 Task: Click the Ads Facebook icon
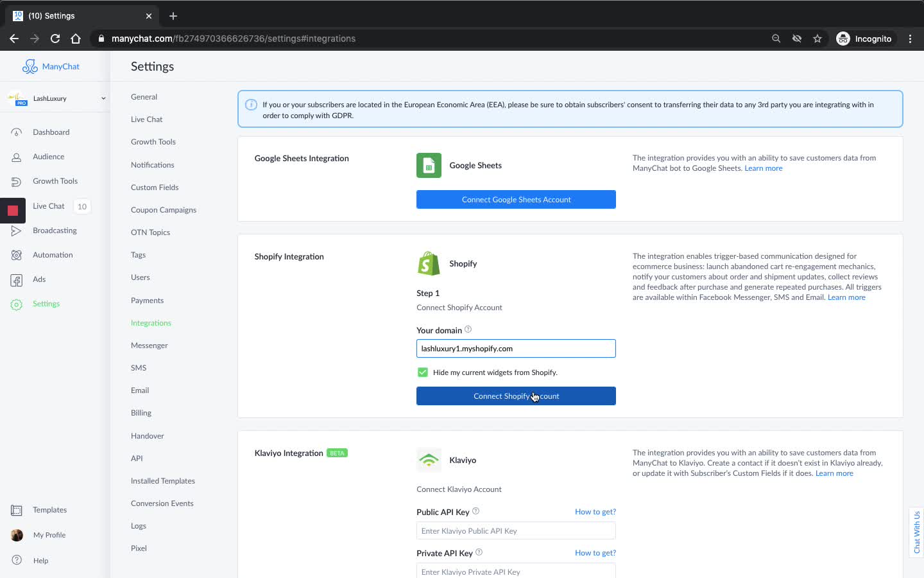(x=17, y=280)
